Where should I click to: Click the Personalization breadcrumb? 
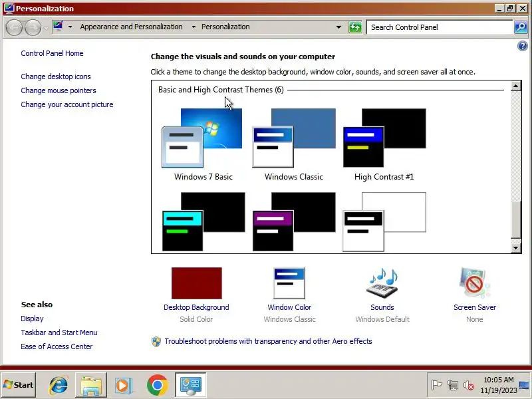click(225, 27)
